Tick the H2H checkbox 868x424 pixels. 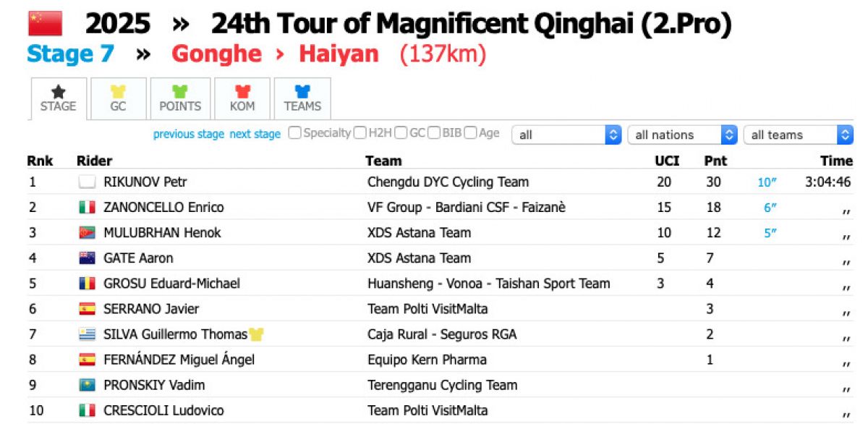click(359, 133)
